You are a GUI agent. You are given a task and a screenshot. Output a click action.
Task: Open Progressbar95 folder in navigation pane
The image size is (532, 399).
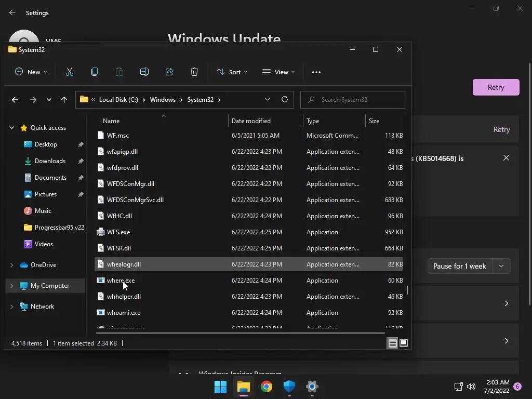54,228
